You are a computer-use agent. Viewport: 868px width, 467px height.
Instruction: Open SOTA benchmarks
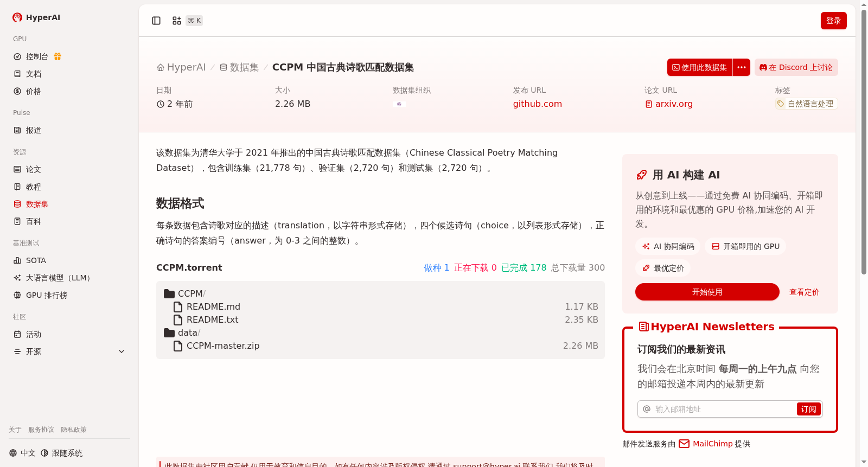[36, 260]
